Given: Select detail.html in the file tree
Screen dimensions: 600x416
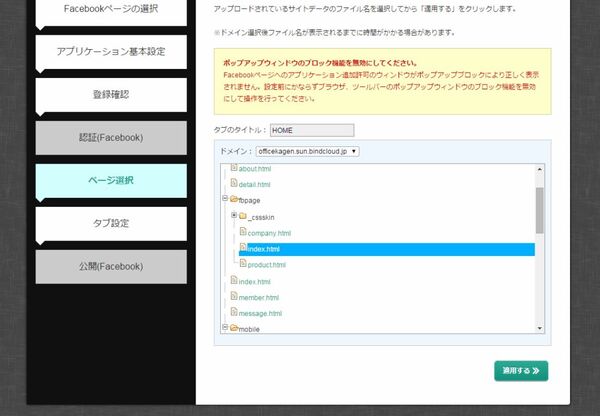Looking at the screenshot, I should 254,184.
